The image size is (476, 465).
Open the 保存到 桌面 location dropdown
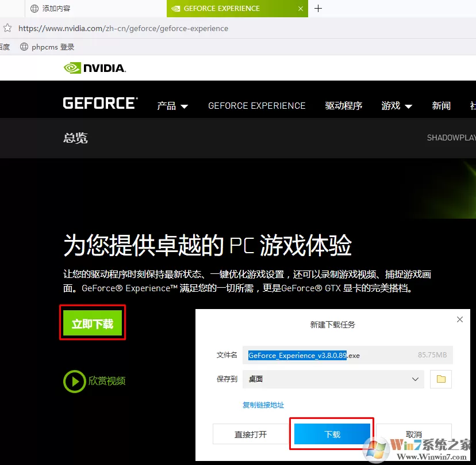[x=333, y=379]
